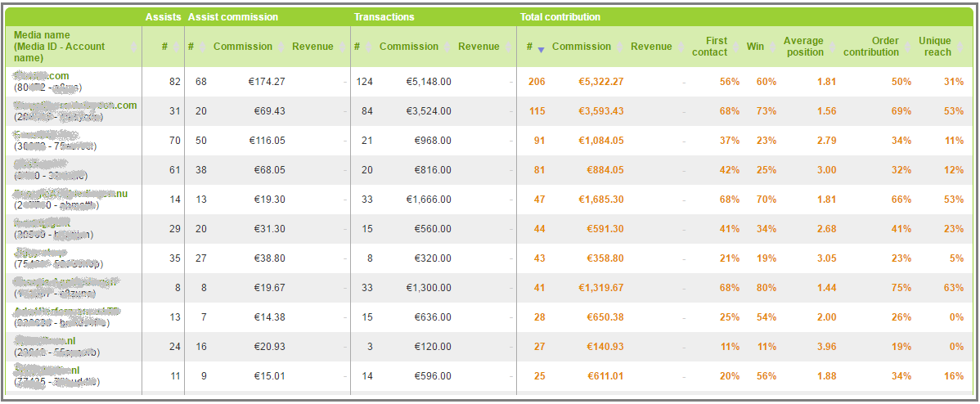Click the Assist commission group header
The width and height of the screenshot is (980, 404).
(233, 17)
